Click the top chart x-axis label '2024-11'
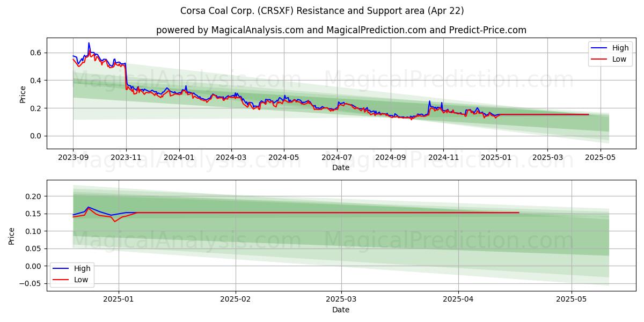The height and width of the screenshot is (322, 644). coord(443,157)
